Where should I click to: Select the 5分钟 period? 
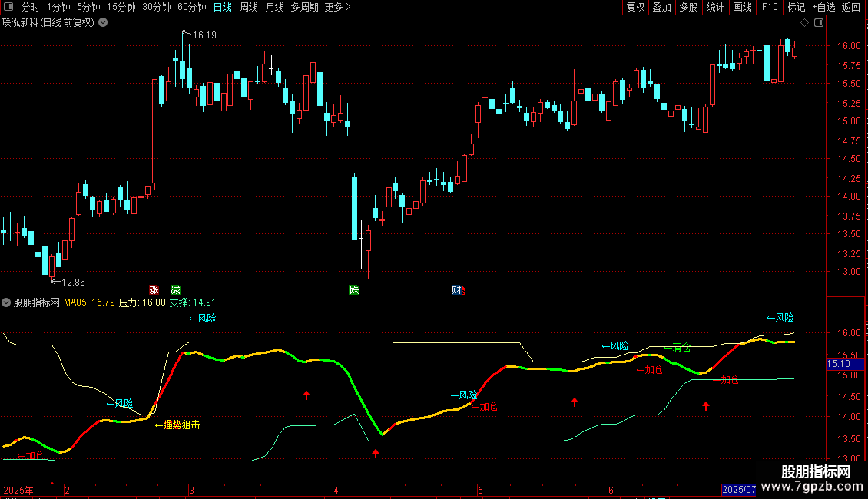tap(88, 7)
